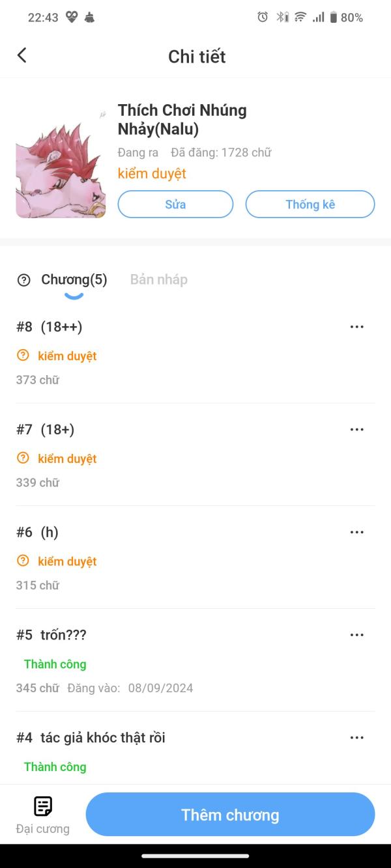This screenshot has height=868, width=391.
Task: Open the Thống kê statistics button
Action: (x=310, y=204)
